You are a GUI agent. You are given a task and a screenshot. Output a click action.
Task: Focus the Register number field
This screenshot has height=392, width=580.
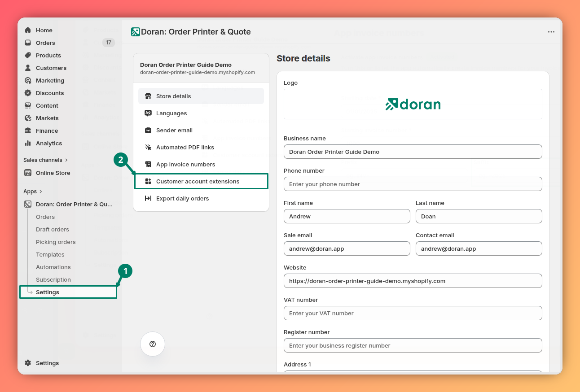(x=413, y=345)
